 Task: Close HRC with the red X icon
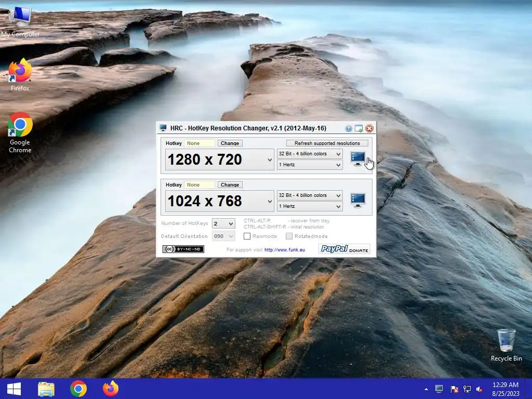click(369, 128)
